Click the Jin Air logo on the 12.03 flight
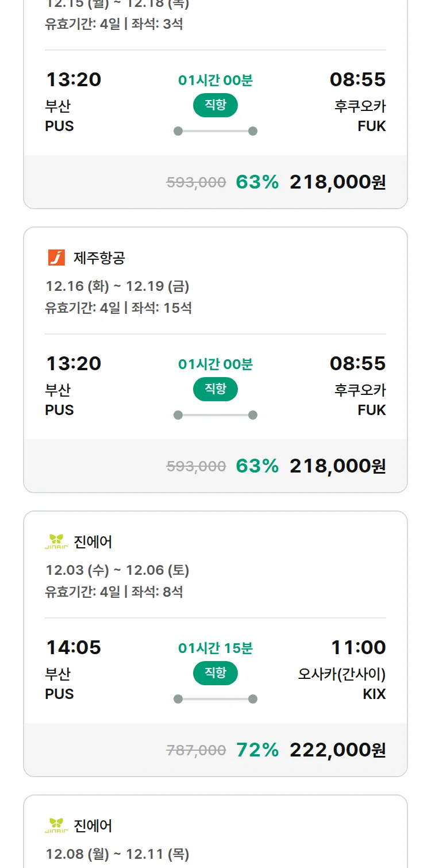431x868 pixels. 56,541
